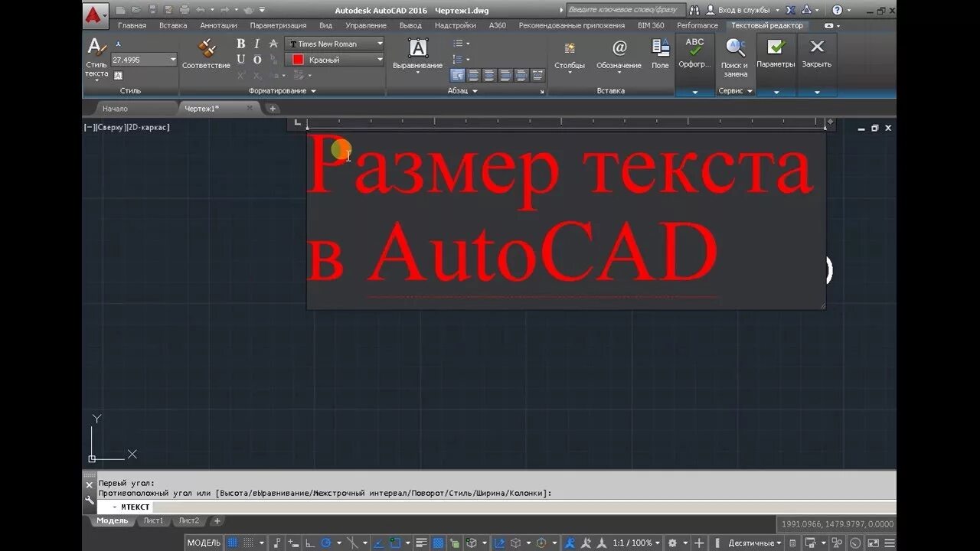Open the Параметры editor options

(776, 54)
